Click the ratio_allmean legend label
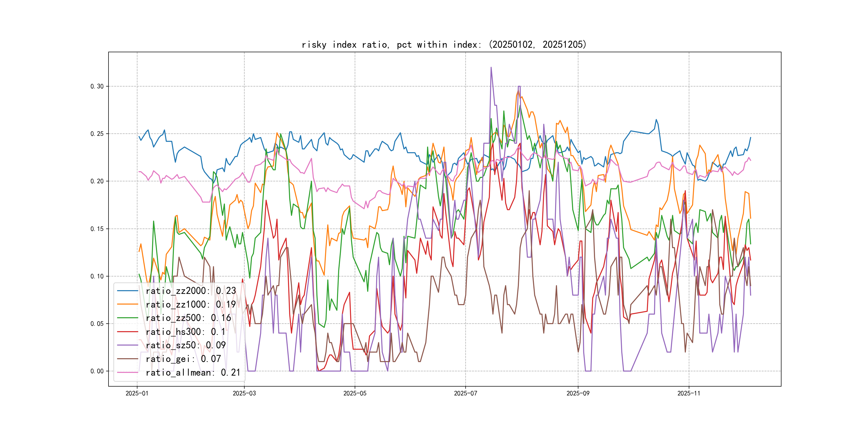 tap(193, 373)
